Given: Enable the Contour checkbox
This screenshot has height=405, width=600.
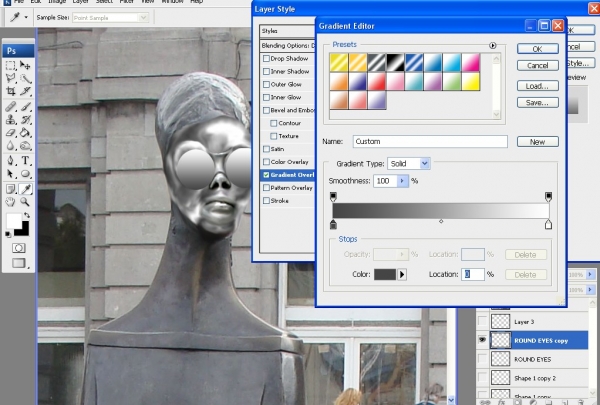Looking at the screenshot, I should click(x=274, y=123).
